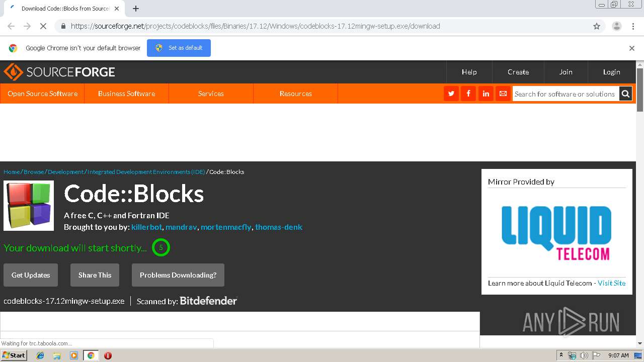Click the browser address bar URL

pos(255,26)
